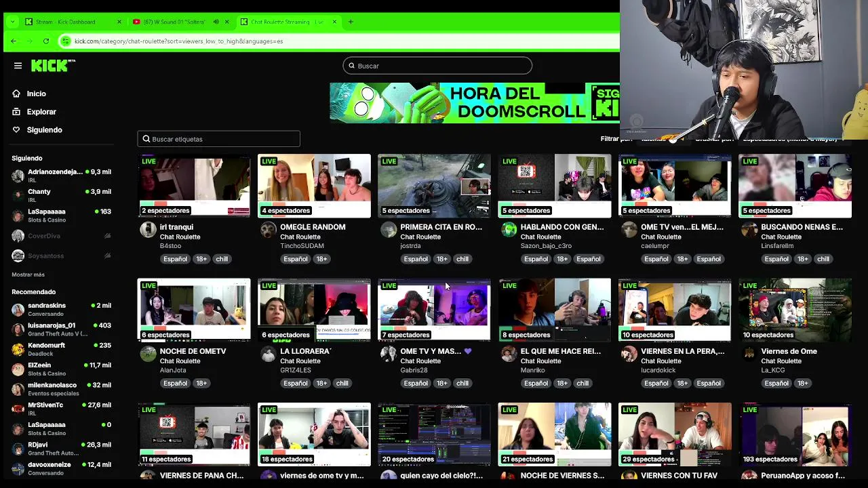Open caelumpr streamer avatar
Image resolution: width=868 pixels, height=488 pixels.
pyautogui.click(x=629, y=230)
